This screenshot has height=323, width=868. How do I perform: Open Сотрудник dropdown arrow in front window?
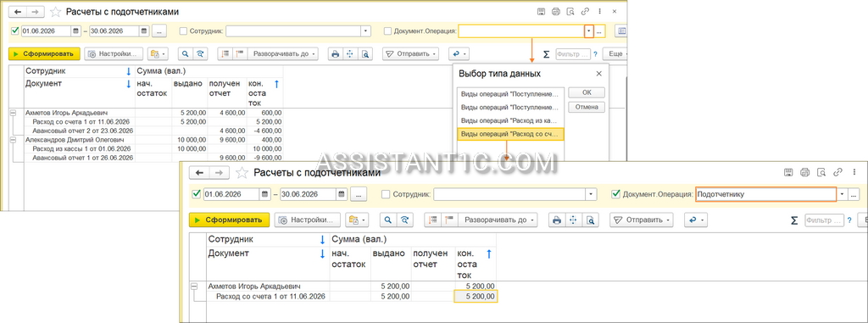point(592,194)
